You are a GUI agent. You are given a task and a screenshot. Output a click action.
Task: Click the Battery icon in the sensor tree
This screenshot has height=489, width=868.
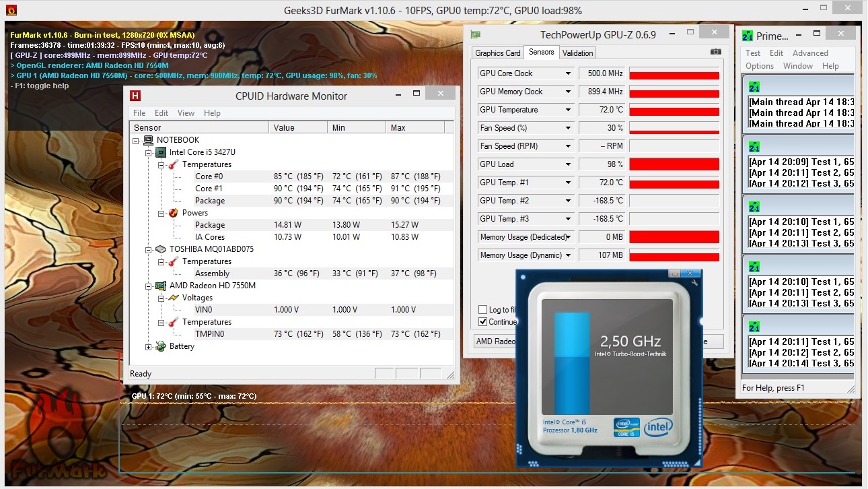pyautogui.click(x=161, y=346)
